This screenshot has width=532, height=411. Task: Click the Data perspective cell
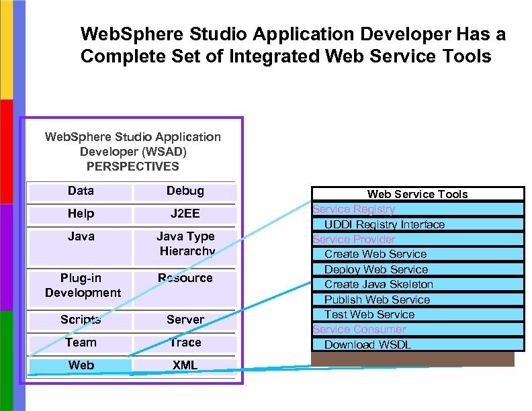tap(81, 192)
